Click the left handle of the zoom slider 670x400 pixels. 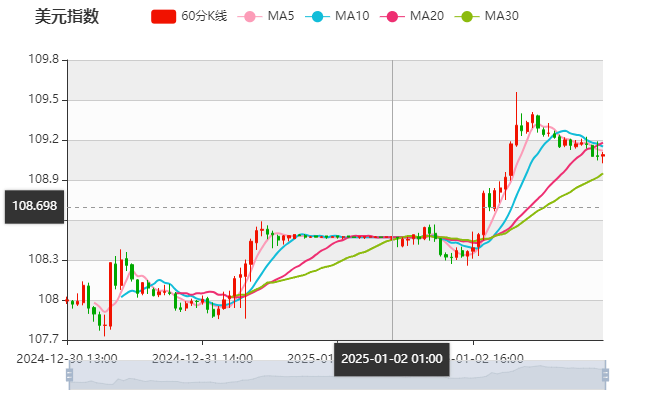67,375
